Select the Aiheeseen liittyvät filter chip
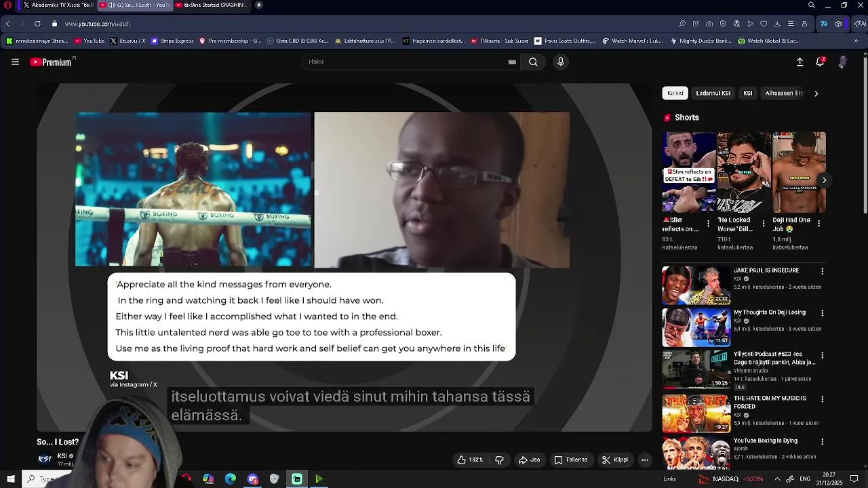 pos(783,93)
